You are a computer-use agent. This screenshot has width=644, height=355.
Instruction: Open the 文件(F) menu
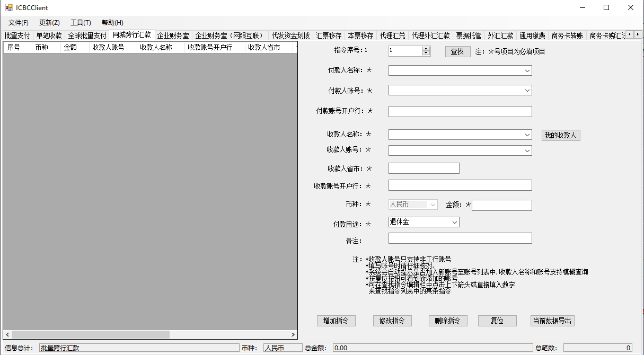pyautogui.click(x=18, y=22)
